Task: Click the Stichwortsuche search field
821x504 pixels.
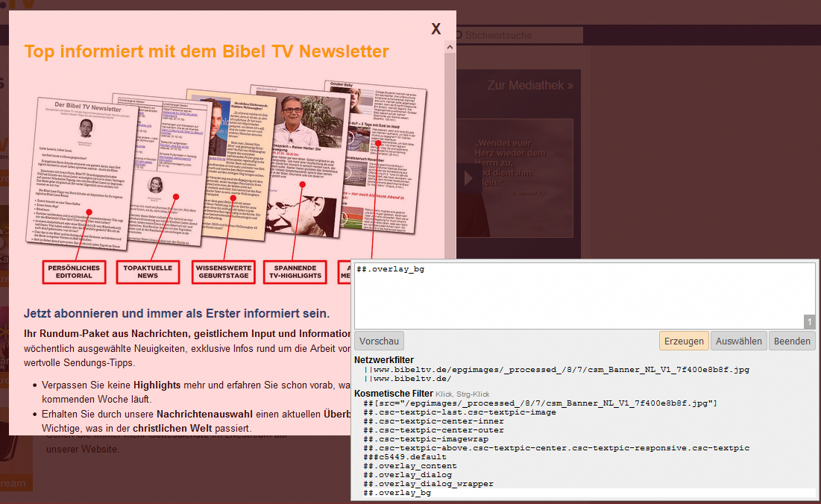Action: [x=518, y=35]
